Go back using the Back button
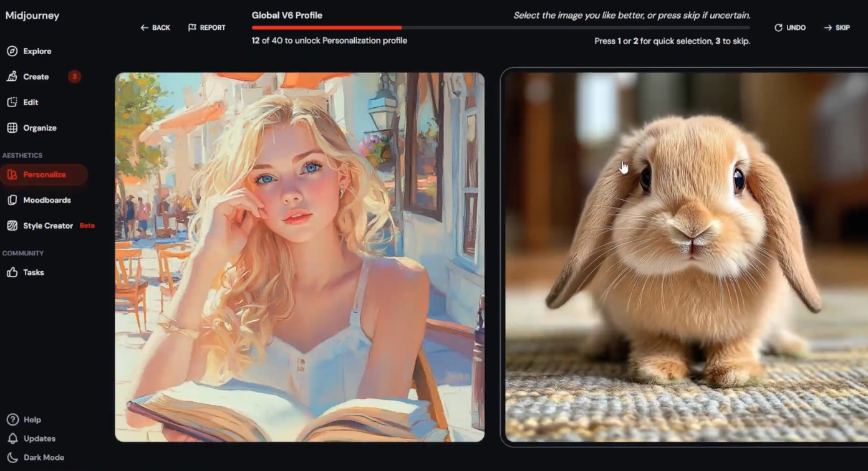The width and height of the screenshot is (868, 471). (x=155, y=27)
